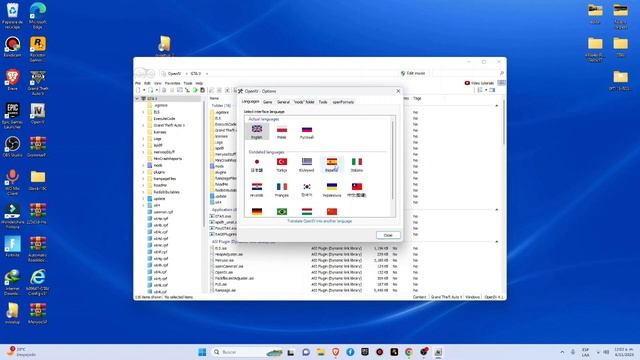Select the Greek flag language
The image size is (640, 360).
click(307, 164)
